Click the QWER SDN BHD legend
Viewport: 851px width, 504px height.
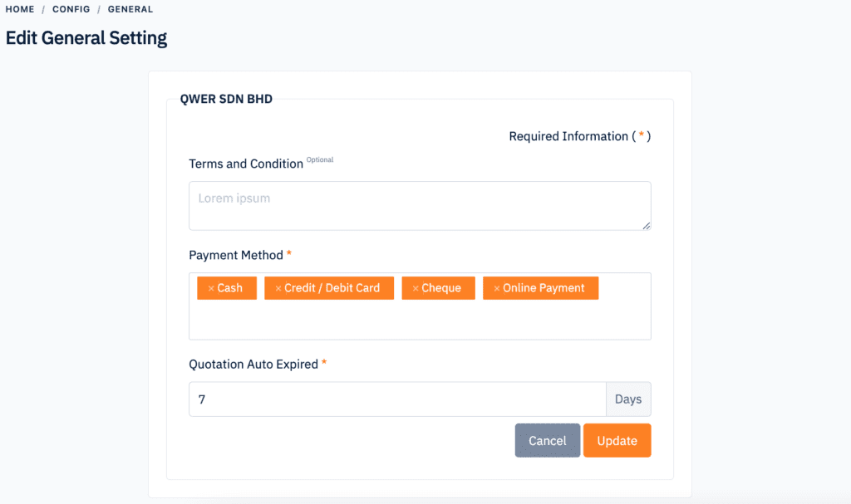click(x=226, y=99)
